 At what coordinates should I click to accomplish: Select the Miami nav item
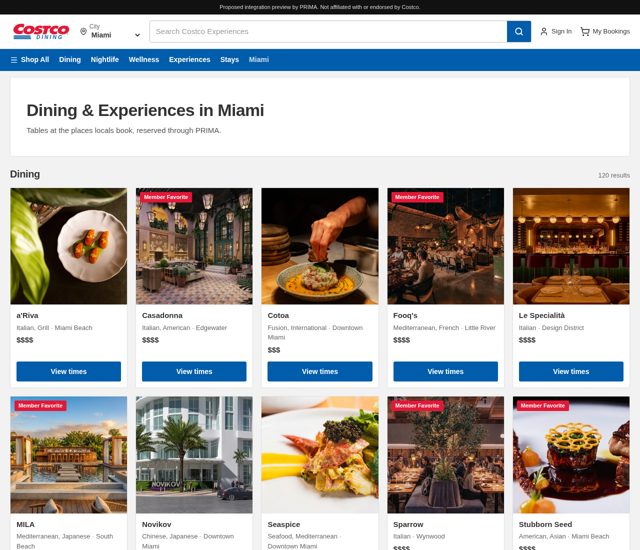coord(259,60)
